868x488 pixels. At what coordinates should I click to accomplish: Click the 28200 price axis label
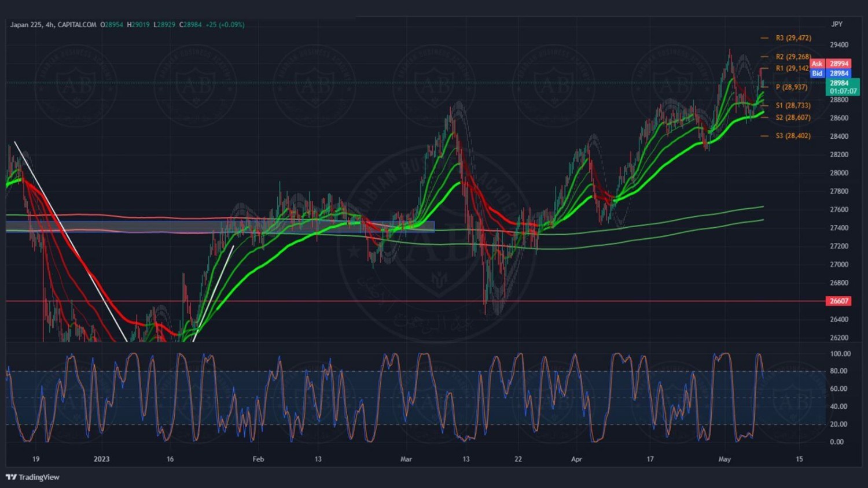[839, 154]
